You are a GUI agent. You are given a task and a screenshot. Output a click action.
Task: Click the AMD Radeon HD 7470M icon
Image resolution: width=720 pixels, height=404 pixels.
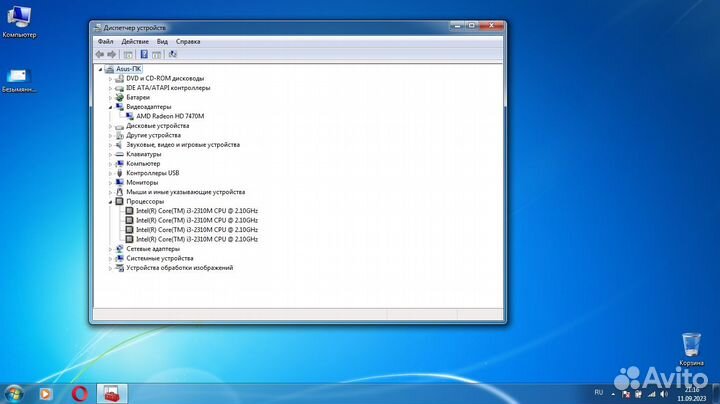(129, 116)
